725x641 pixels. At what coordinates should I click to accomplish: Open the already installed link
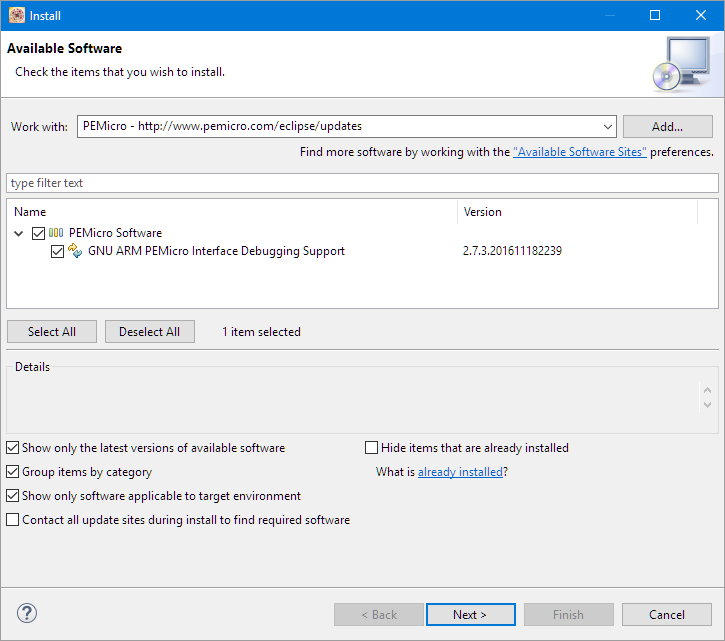click(x=460, y=472)
